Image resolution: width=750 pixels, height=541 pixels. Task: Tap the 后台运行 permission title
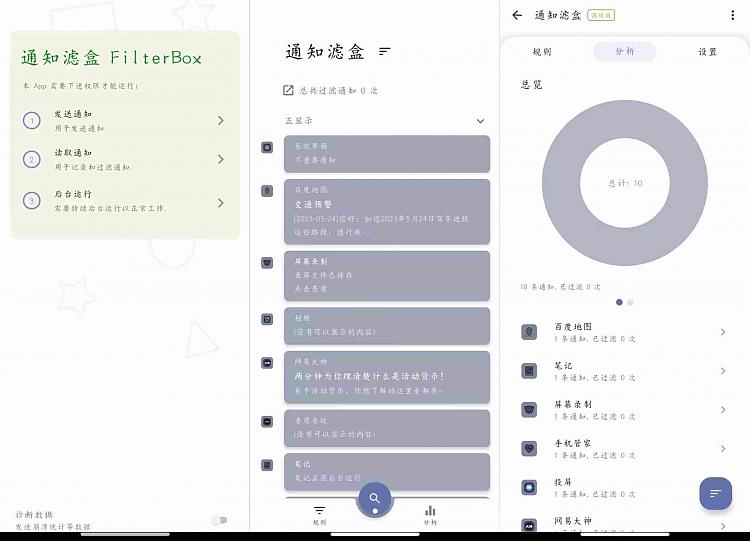[x=73, y=194]
